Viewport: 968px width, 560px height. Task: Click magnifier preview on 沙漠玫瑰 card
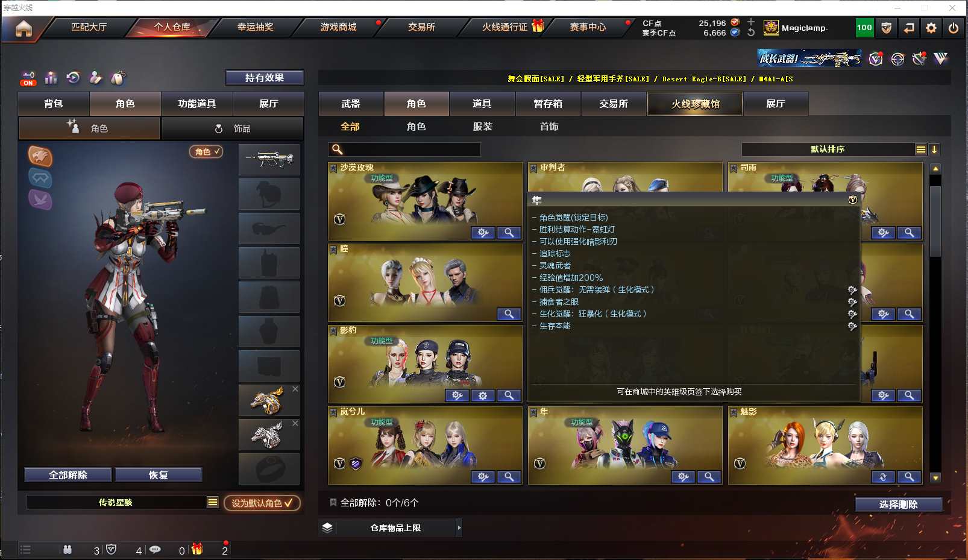509,233
